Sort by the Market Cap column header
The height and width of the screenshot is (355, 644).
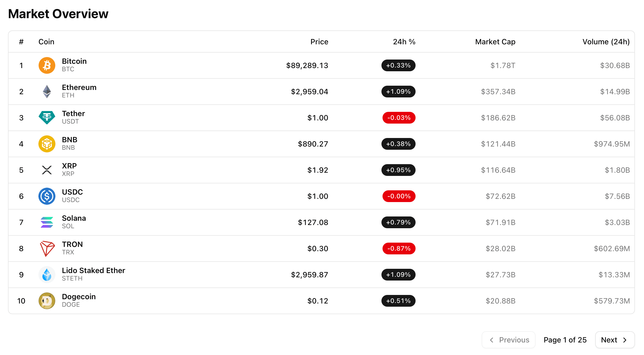pyautogui.click(x=495, y=42)
